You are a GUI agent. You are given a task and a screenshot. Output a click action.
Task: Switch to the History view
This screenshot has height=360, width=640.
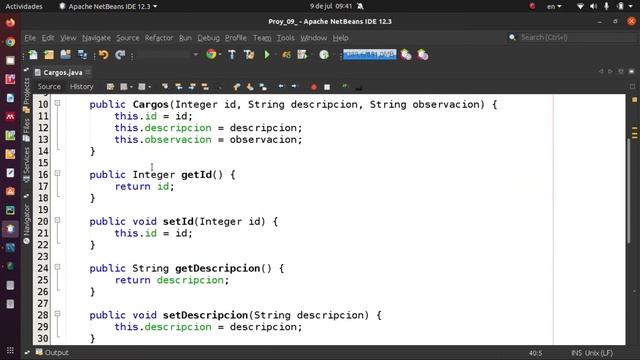[x=82, y=87]
